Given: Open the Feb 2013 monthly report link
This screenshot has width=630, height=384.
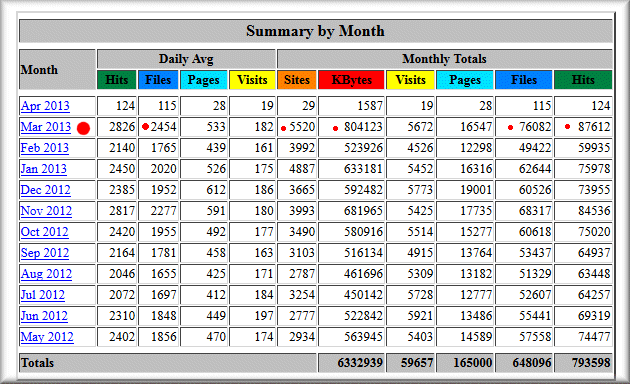Looking at the screenshot, I should pyautogui.click(x=45, y=148).
